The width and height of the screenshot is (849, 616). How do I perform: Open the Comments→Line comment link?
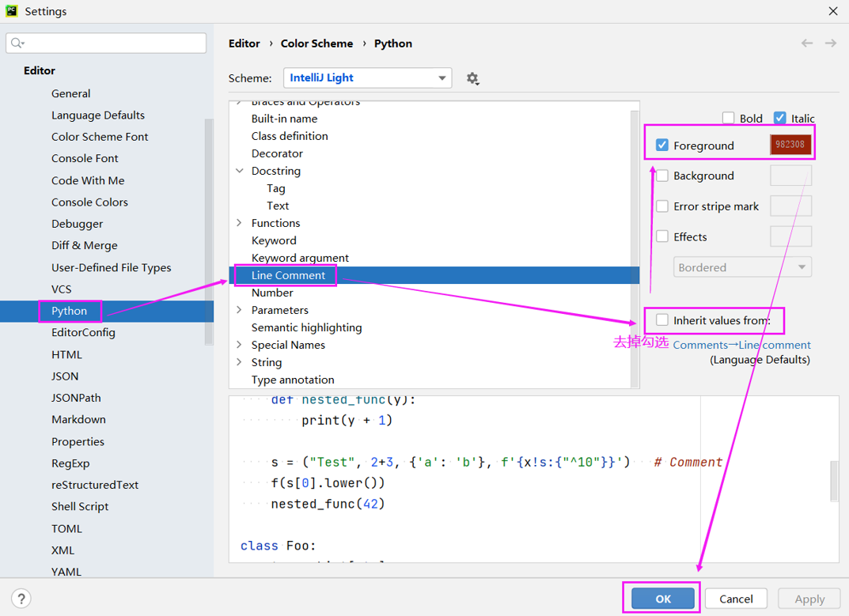(741, 345)
